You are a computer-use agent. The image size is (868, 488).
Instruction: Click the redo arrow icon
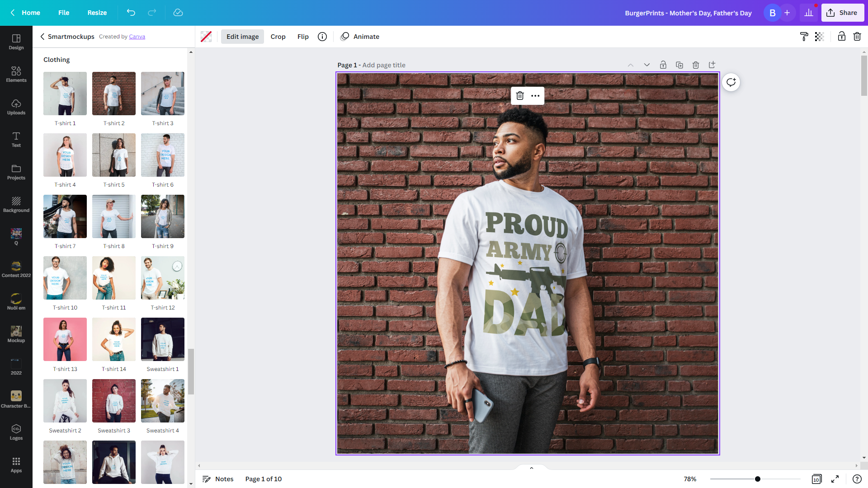[152, 13]
